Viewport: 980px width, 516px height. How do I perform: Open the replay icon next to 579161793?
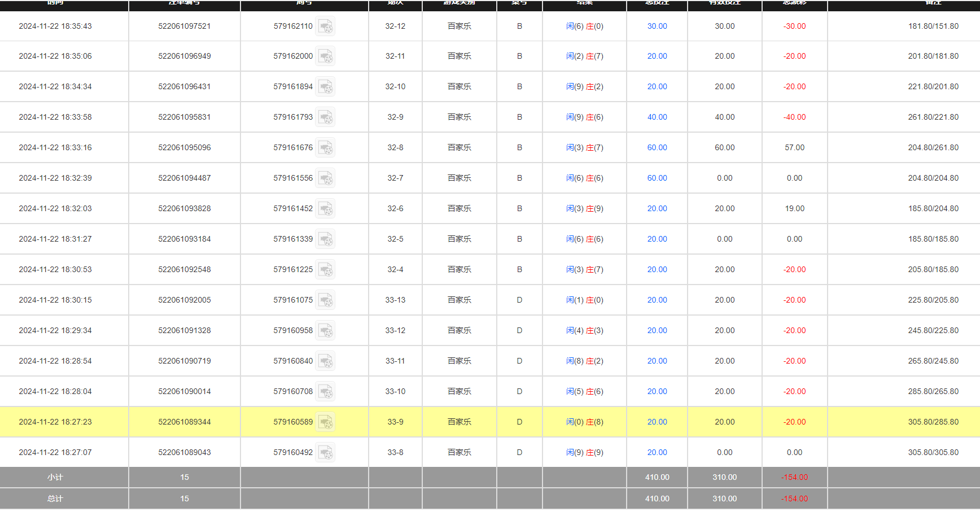325,117
